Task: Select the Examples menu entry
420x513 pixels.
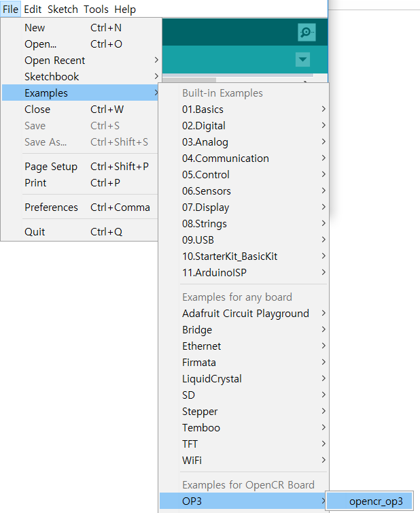Action: [80, 93]
